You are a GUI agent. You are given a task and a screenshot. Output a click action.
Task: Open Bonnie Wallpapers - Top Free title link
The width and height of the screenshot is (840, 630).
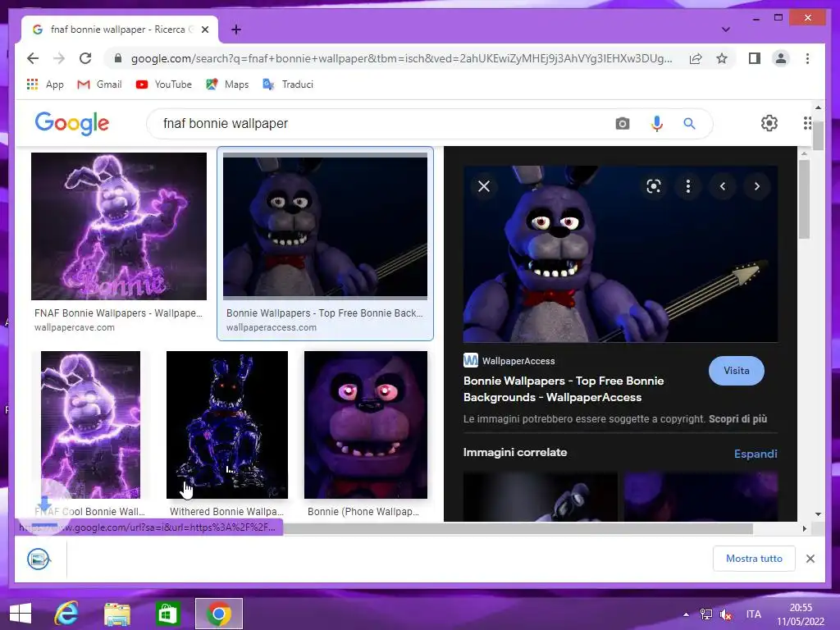tap(564, 389)
